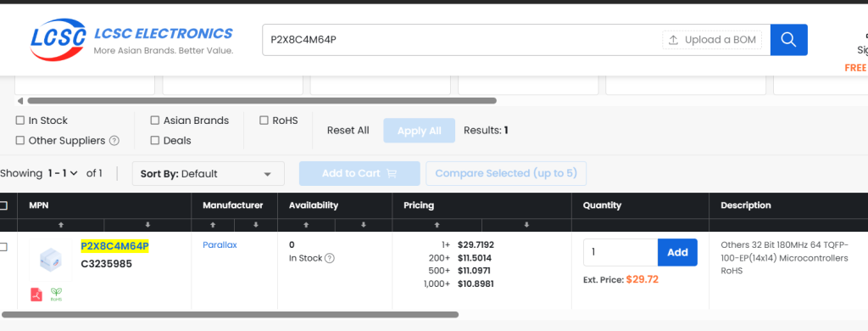
Task: Check the RoHS filter checkbox
Action: tap(264, 121)
